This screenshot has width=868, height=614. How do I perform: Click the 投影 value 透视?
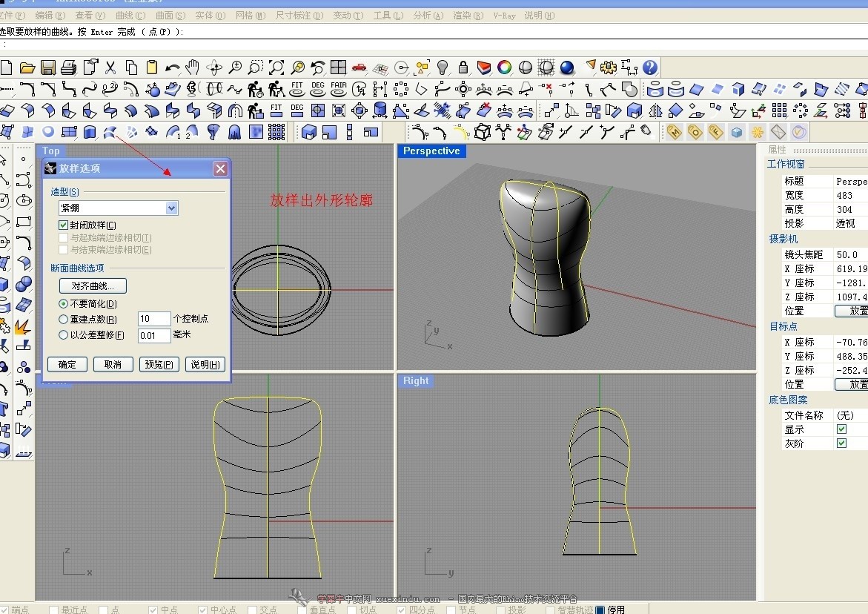coord(845,224)
